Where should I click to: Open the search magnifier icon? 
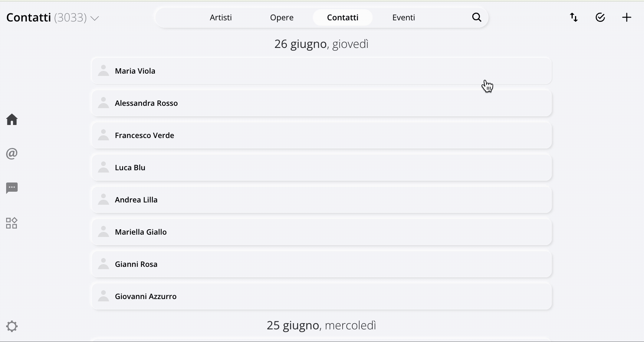[476, 17]
